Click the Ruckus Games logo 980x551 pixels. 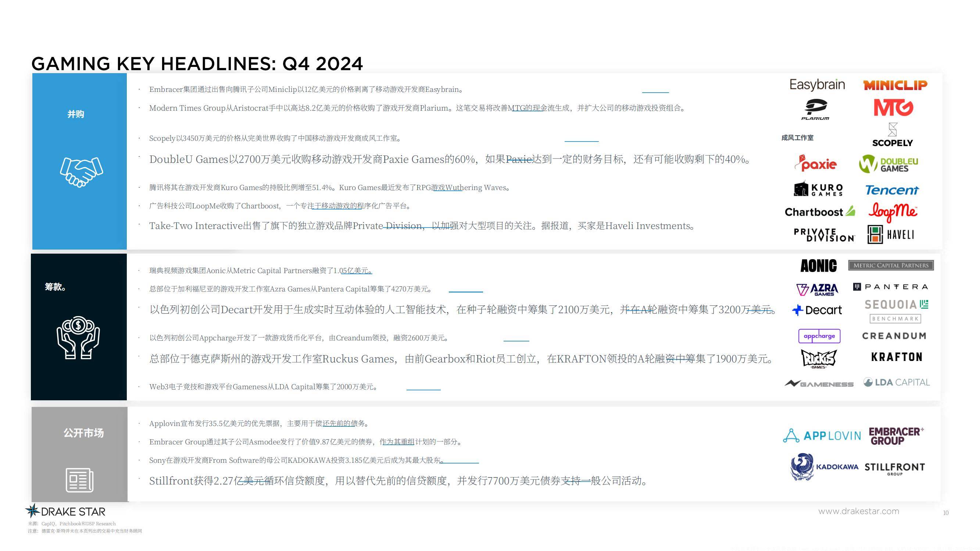[x=819, y=359]
